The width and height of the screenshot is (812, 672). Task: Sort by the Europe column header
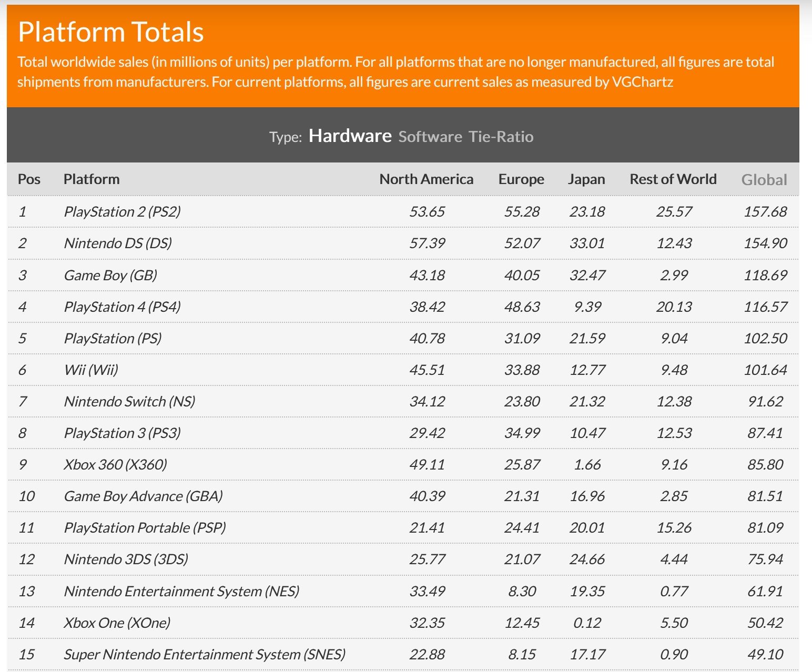coord(521,179)
